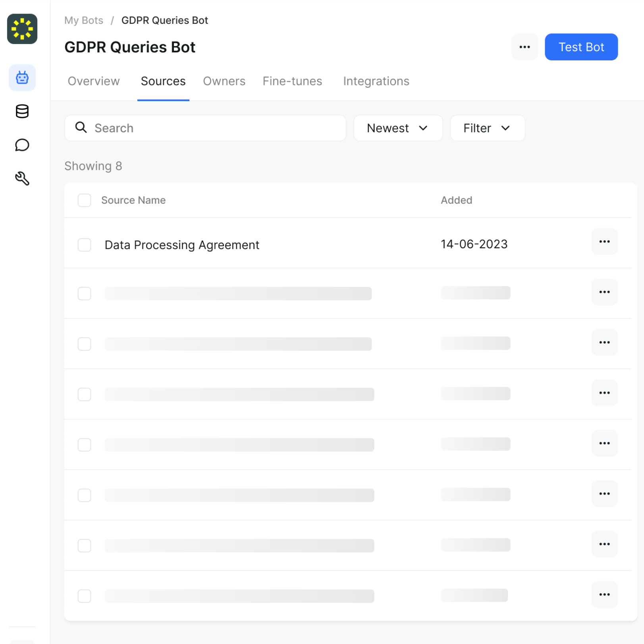The width and height of the screenshot is (644, 644).
Task: Open more options for Data Processing Agreement
Action: coord(604,242)
